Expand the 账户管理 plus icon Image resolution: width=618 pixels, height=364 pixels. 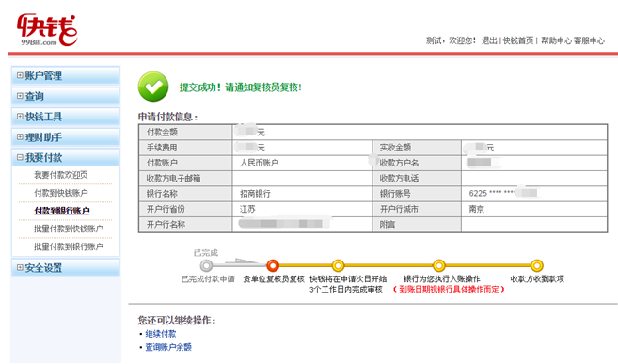[x=20, y=75]
